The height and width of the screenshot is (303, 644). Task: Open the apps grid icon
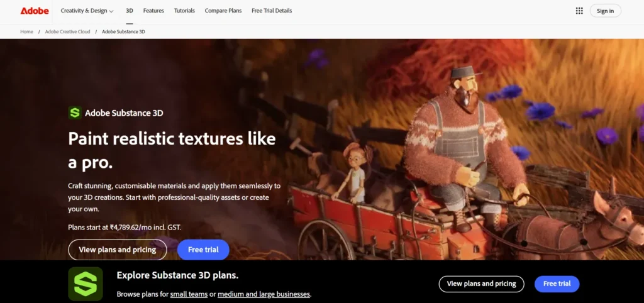[579, 11]
